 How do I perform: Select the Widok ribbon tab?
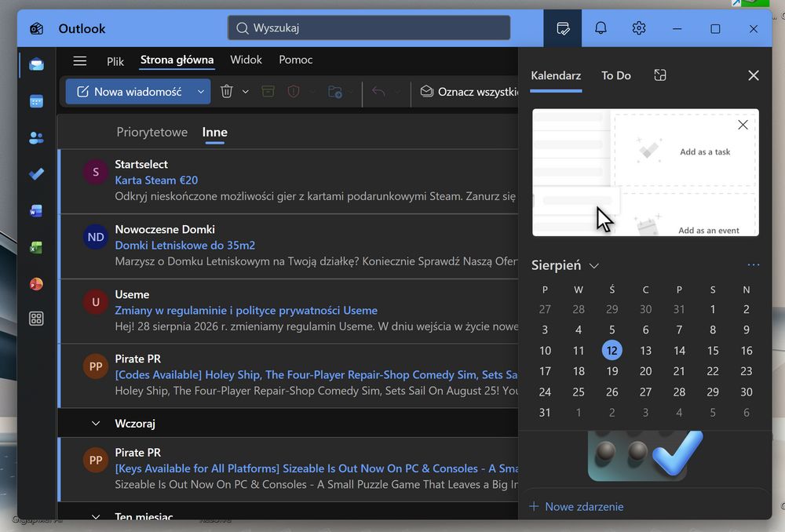(246, 60)
